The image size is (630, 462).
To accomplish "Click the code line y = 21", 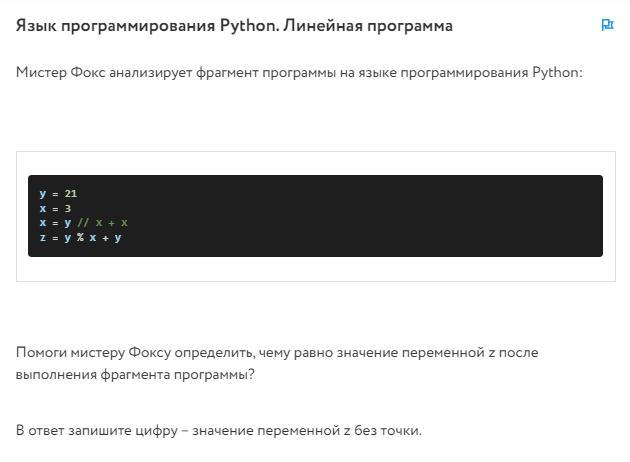I will pos(58,194).
